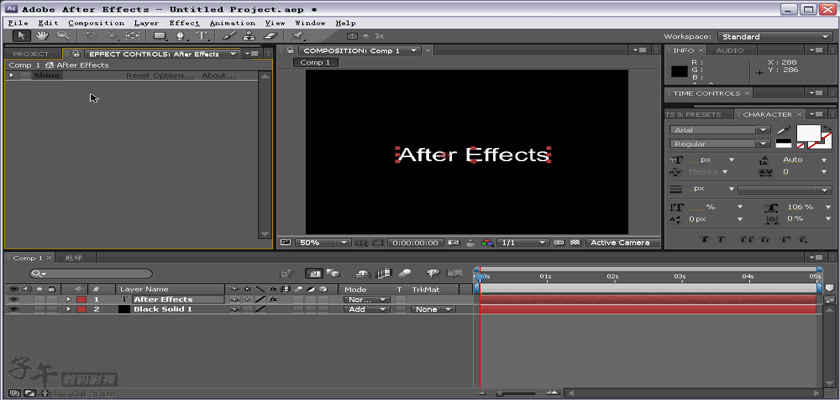
Task: Toggle shy switch on Black Solid 1
Action: click(x=235, y=309)
